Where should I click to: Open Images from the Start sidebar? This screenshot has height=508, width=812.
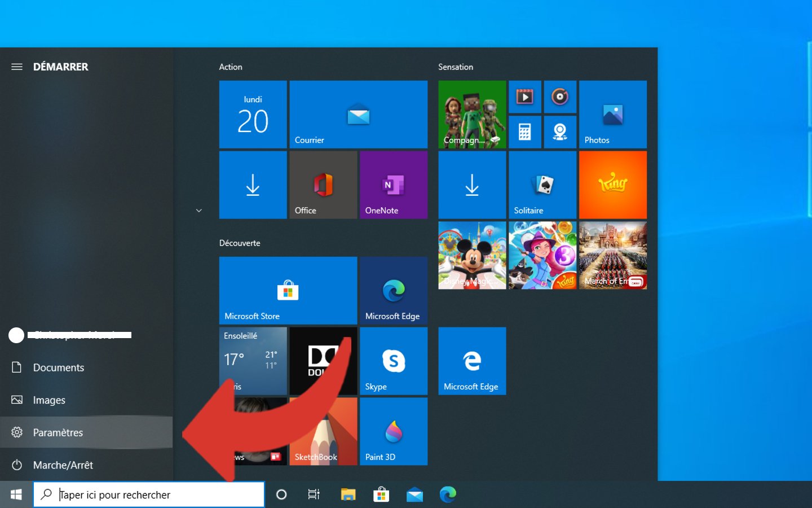pos(86,400)
